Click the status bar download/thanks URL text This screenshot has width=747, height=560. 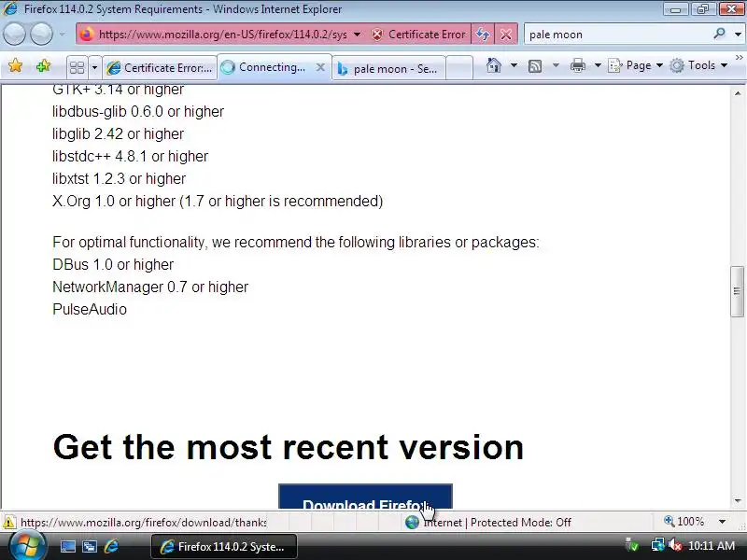click(144, 523)
